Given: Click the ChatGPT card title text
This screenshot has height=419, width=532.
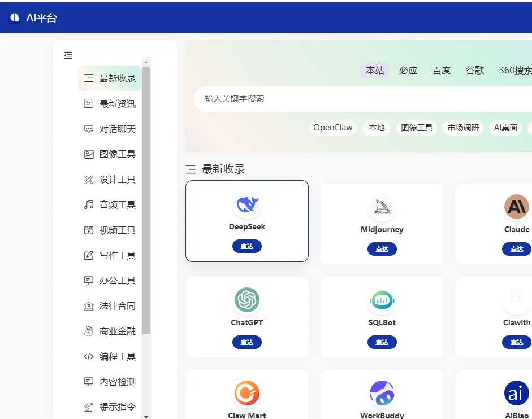Looking at the screenshot, I should tap(247, 322).
